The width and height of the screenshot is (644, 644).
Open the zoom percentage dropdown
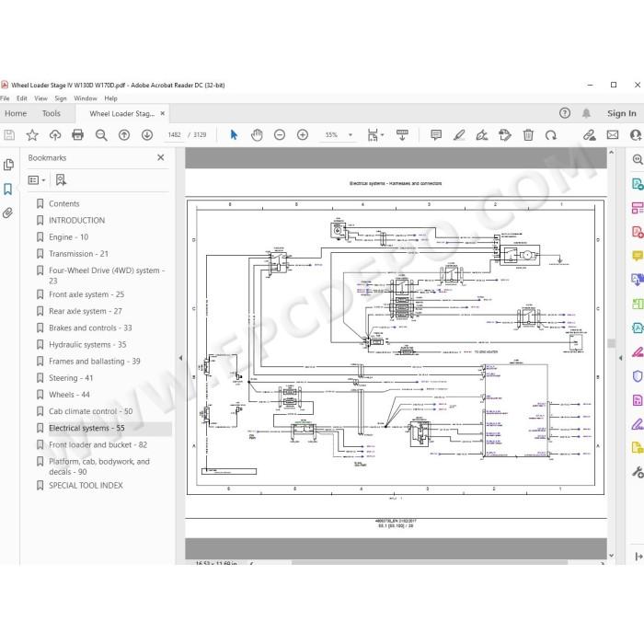tap(351, 134)
